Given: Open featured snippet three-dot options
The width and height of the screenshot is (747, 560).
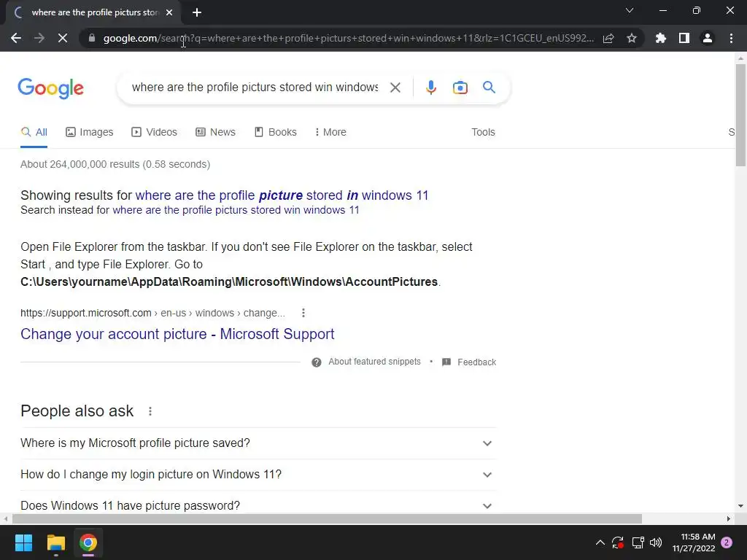Looking at the screenshot, I should tap(303, 313).
